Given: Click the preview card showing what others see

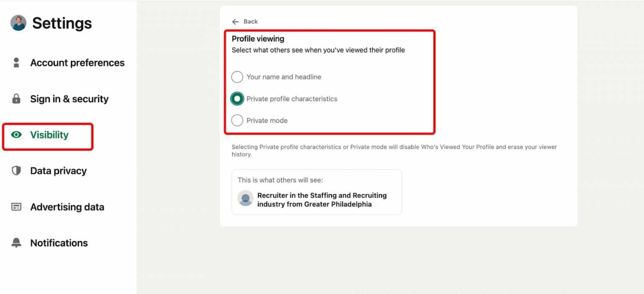Looking at the screenshot, I should point(317,192).
